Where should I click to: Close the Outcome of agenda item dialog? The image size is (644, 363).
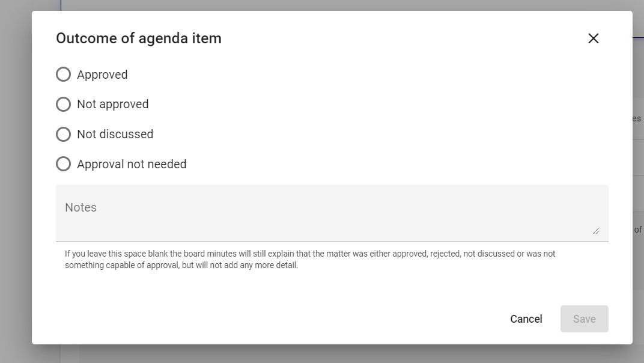point(594,38)
